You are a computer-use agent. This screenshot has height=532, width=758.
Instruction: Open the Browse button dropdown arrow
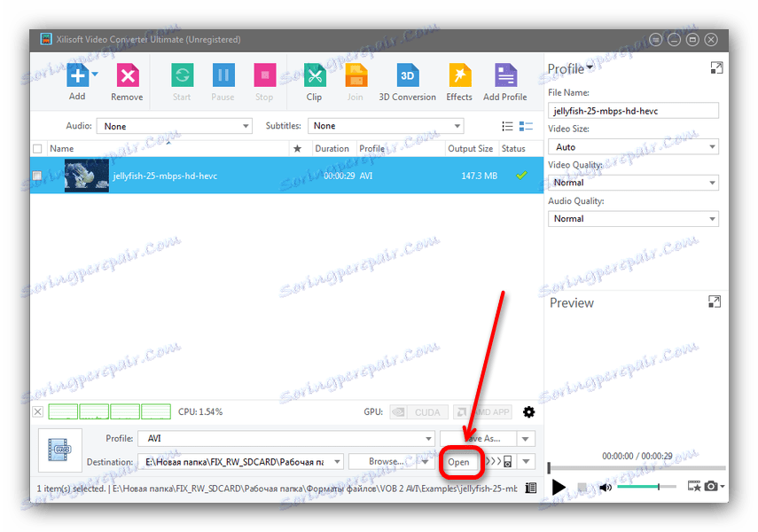pos(426,461)
